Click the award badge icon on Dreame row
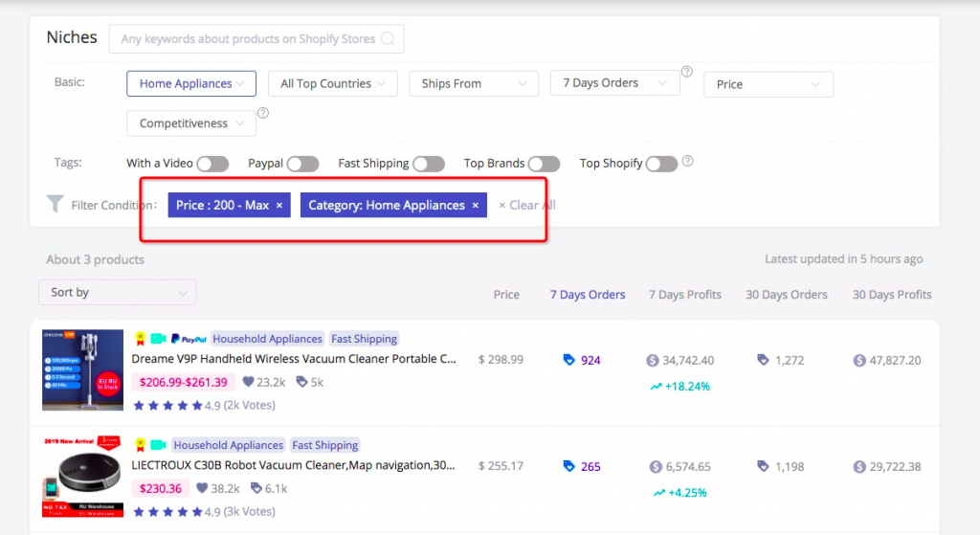 click(141, 339)
